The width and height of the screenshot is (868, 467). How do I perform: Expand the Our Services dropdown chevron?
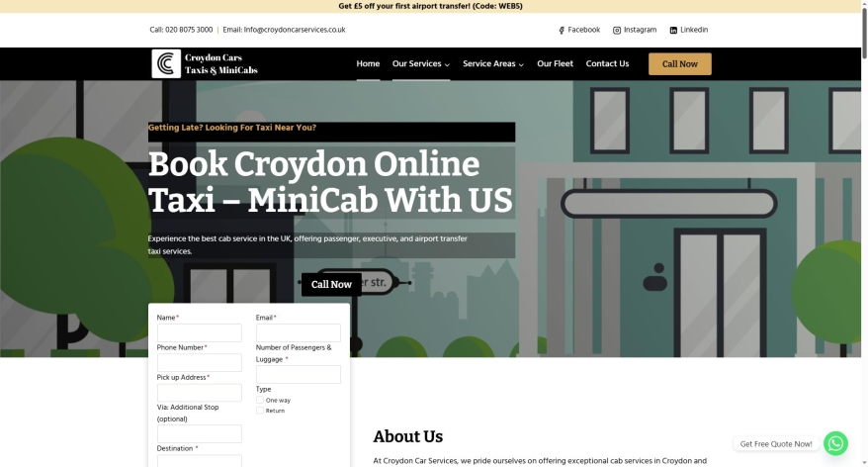click(447, 65)
